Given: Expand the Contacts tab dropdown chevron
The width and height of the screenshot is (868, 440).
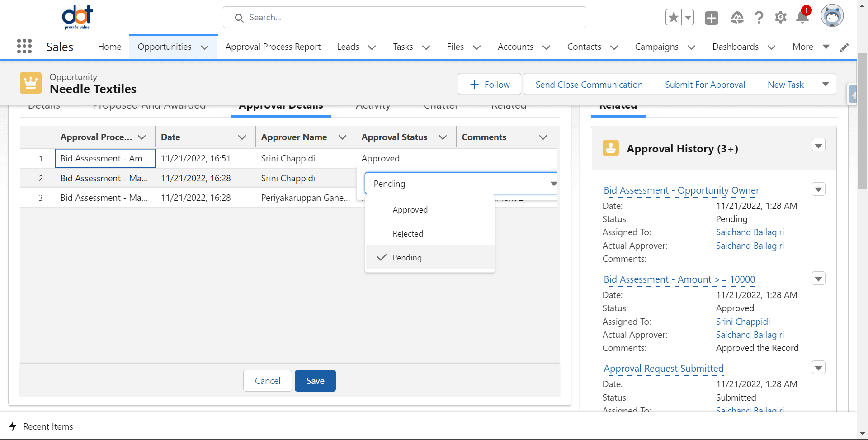Looking at the screenshot, I should (x=614, y=47).
